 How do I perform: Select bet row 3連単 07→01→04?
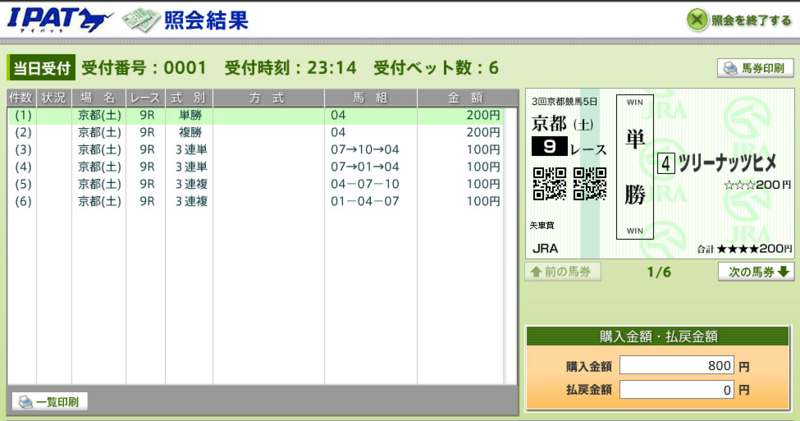256,167
